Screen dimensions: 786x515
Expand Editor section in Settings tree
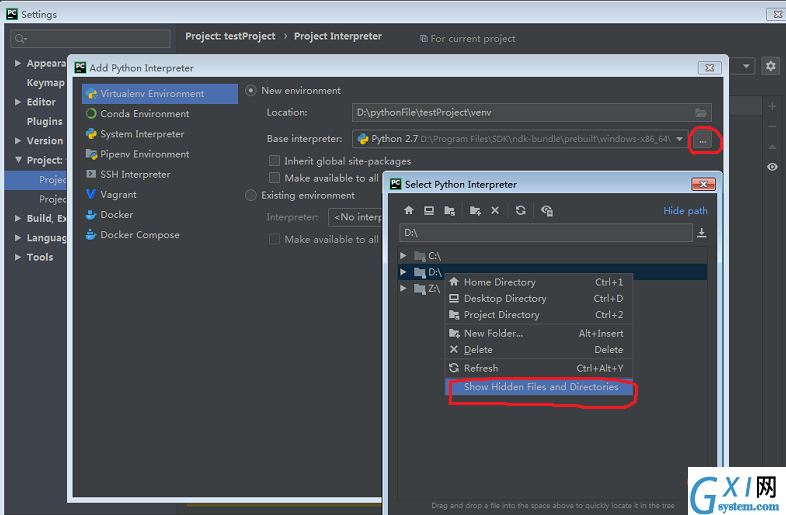[x=18, y=102]
